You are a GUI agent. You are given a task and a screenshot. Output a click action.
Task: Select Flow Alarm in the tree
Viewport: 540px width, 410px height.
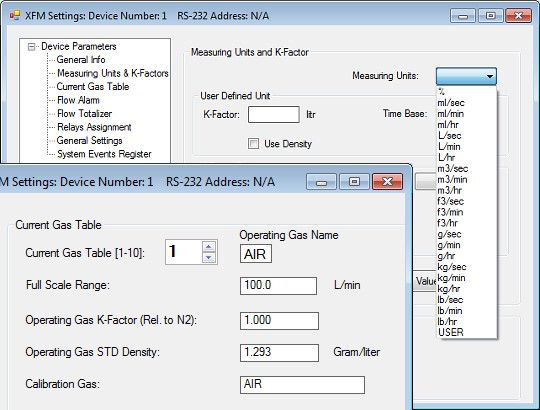point(78,100)
